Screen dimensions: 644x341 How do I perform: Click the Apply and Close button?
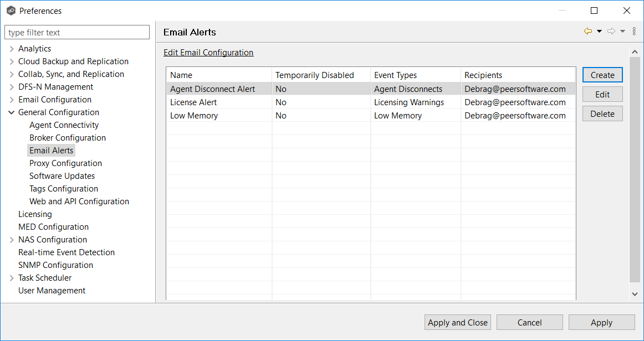point(458,323)
